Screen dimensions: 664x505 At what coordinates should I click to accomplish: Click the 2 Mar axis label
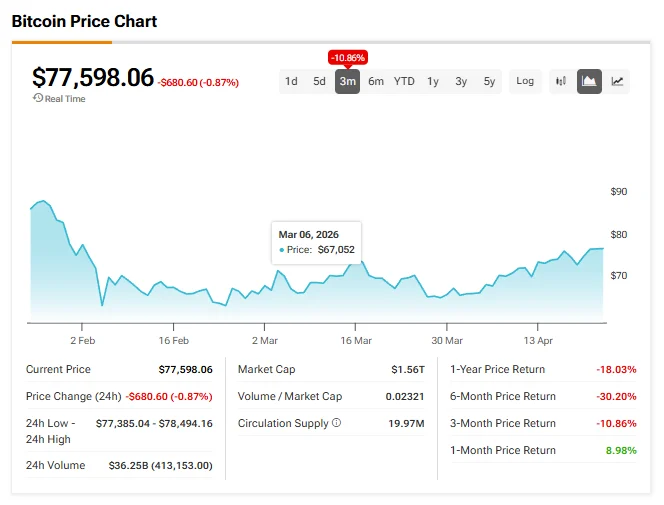265,341
